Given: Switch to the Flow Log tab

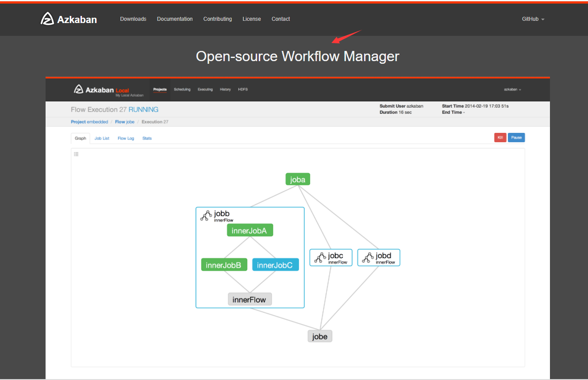Looking at the screenshot, I should coord(126,138).
